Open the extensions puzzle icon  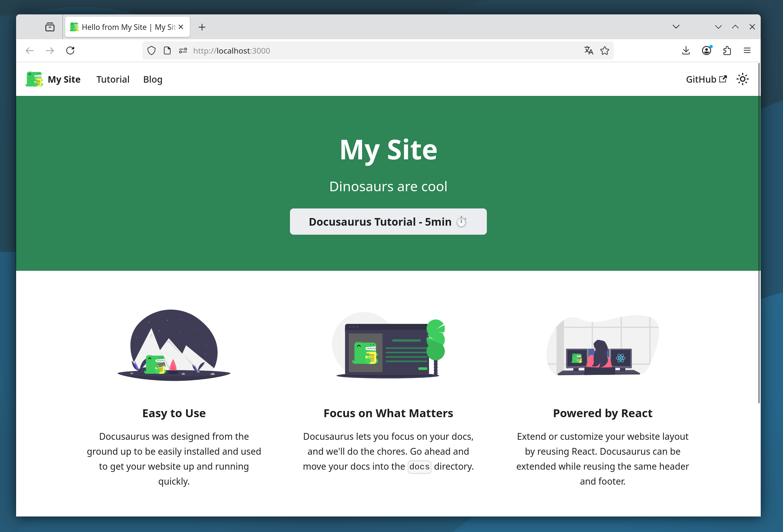point(727,50)
